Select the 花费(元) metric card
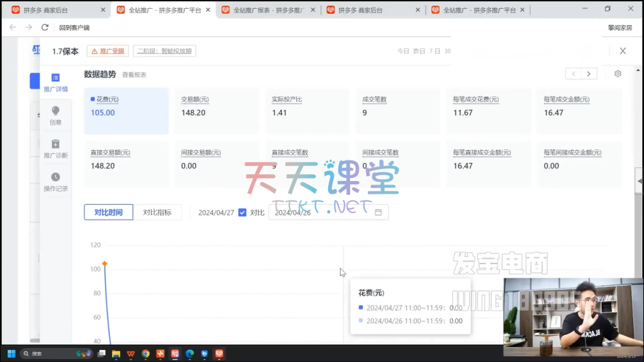Image resolution: width=644 pixels, height=362 pixels. (x=126, y=111)
